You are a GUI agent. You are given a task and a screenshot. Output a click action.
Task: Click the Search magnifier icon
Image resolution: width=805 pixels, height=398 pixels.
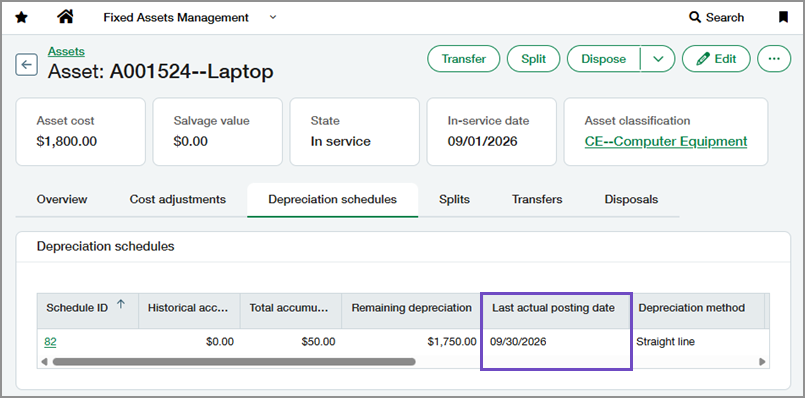pyautogui.click(x=695, y=17)
